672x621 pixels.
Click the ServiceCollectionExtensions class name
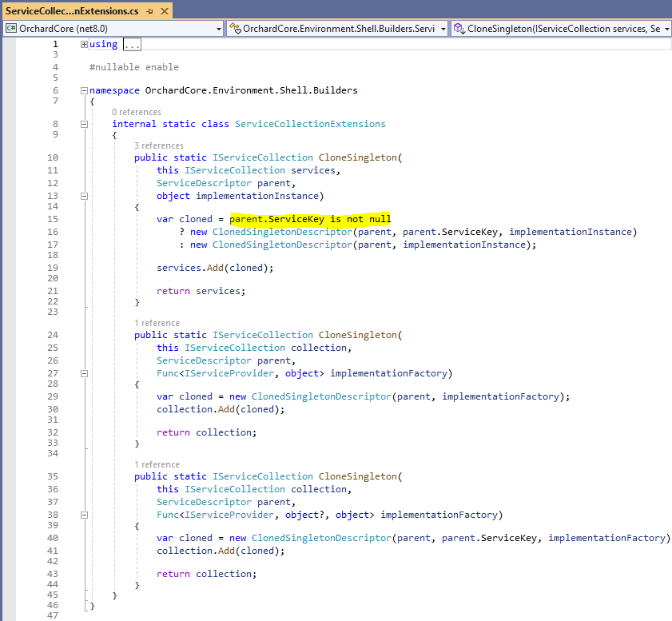click(x=310, y=124)
